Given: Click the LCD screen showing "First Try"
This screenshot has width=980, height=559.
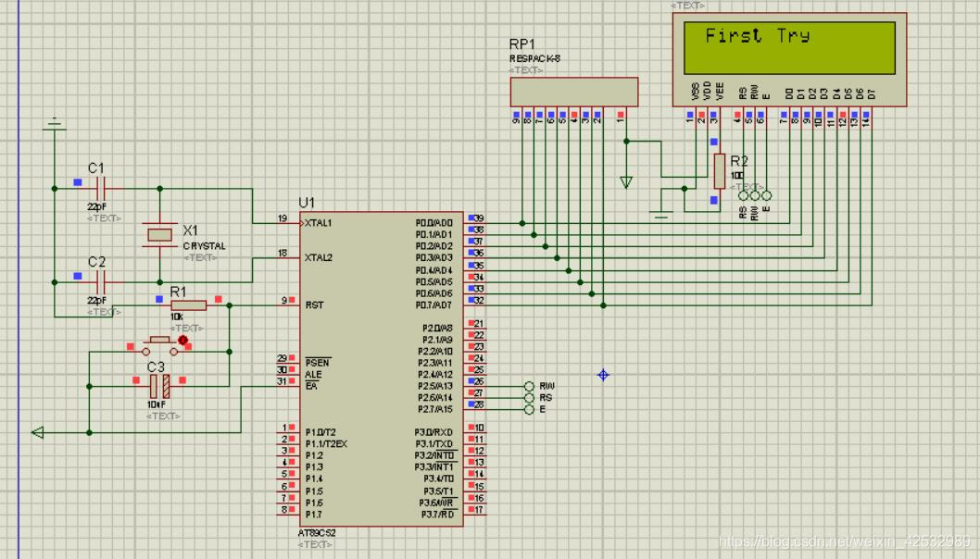Looking at the screenshot, I should [789, 46].
